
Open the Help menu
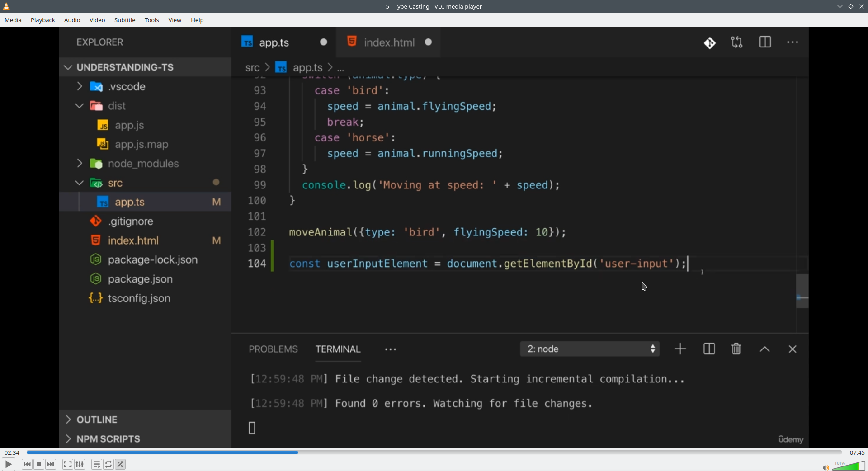tap(197, 20)
